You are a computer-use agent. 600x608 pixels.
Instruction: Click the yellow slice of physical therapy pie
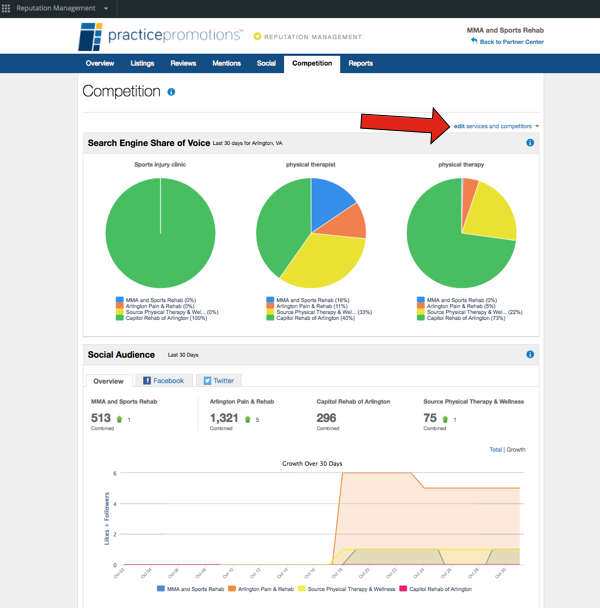pyautogui.click(x=491, y=213)
